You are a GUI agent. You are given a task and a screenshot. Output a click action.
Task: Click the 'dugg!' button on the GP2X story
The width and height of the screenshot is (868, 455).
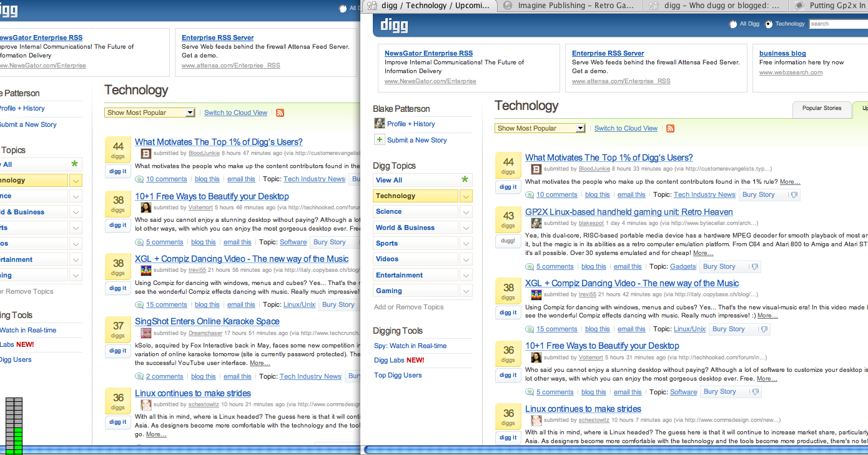508,241
